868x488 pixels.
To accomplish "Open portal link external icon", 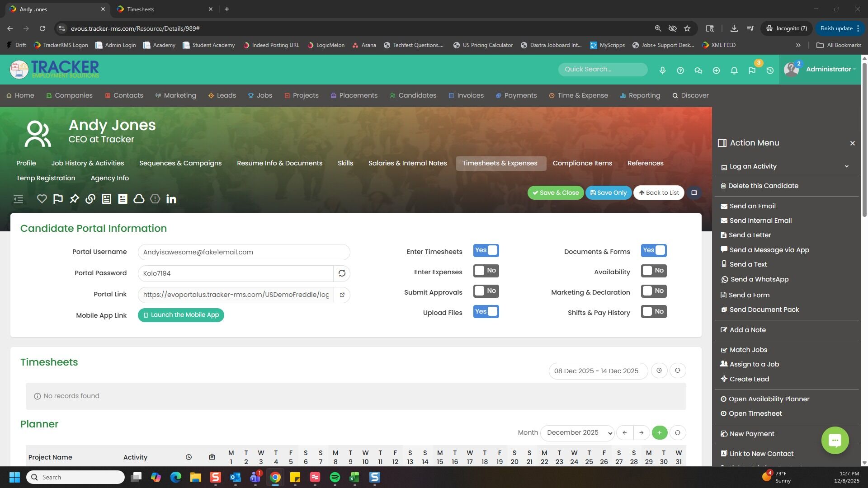I will (342, 295).
